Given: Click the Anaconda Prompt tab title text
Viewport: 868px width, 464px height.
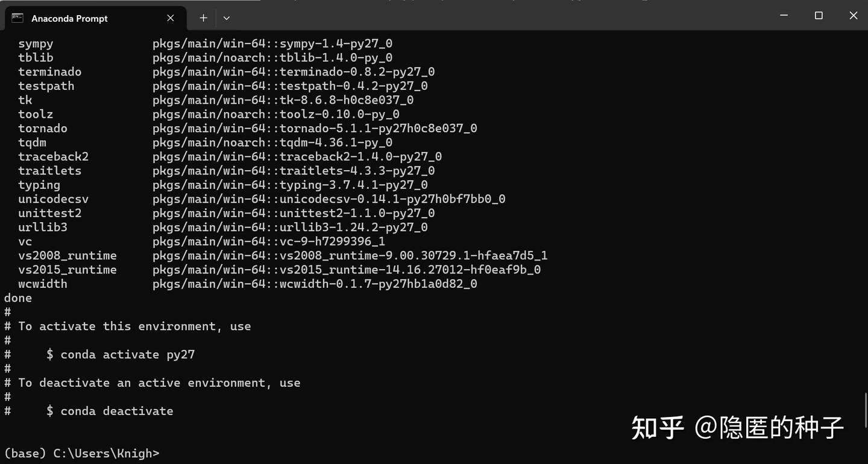Looking at the screenshot, I should pos(70,18).
